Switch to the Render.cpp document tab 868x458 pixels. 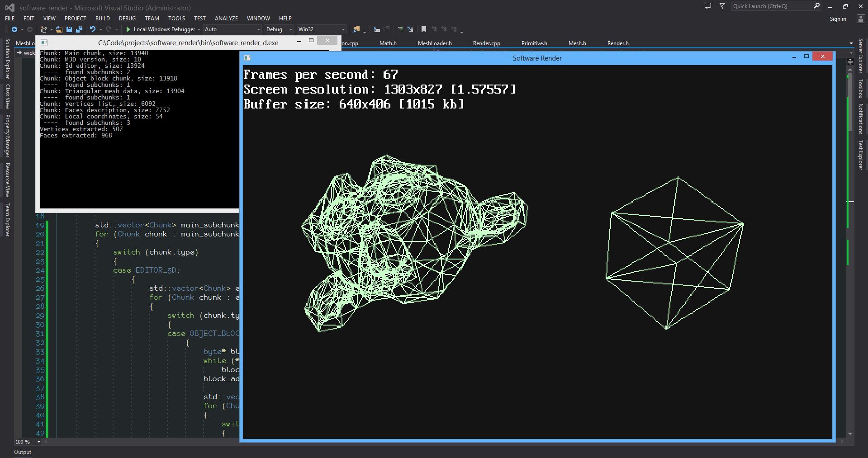[486, 43]
